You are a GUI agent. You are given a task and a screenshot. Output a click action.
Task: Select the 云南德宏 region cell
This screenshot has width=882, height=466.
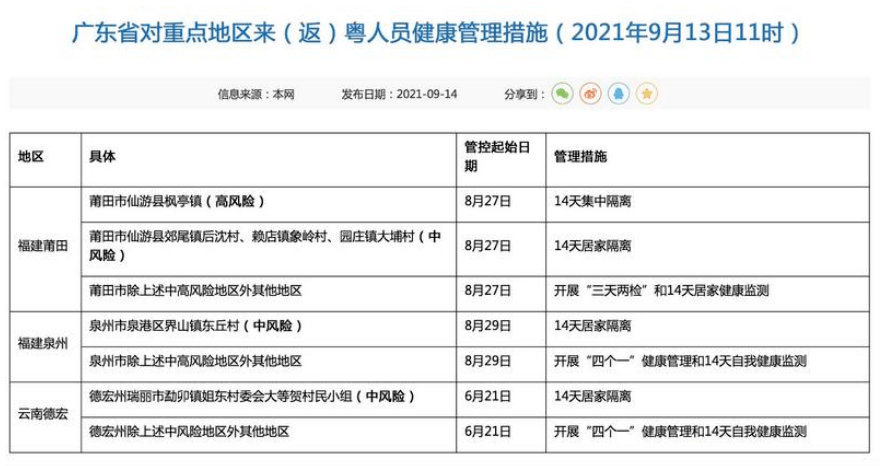44,413
